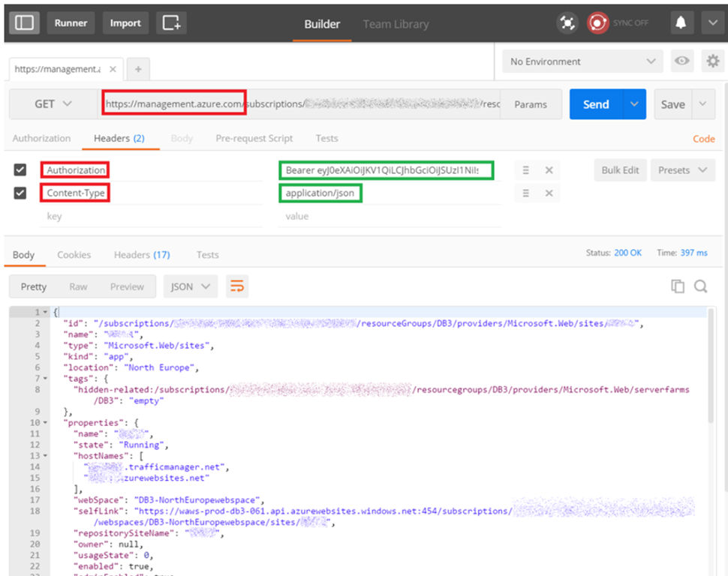
Task: Open the response Cookies tab
Action: click(x=74, y=255)
